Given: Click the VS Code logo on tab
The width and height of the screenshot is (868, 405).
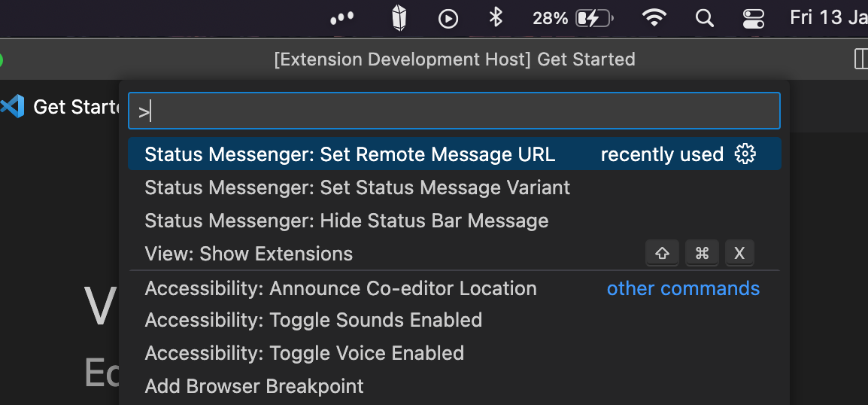Looking at the screenshot, I should point(12,106).
